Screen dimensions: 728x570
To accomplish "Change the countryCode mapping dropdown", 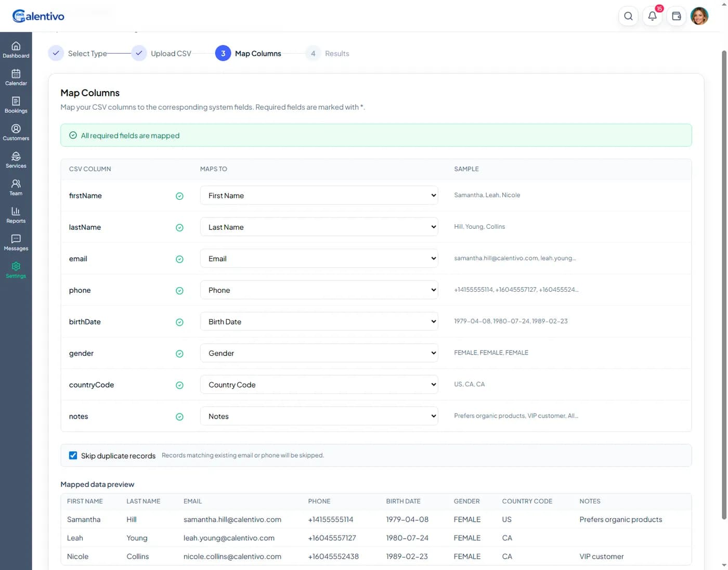I will [x=319, y=385].
